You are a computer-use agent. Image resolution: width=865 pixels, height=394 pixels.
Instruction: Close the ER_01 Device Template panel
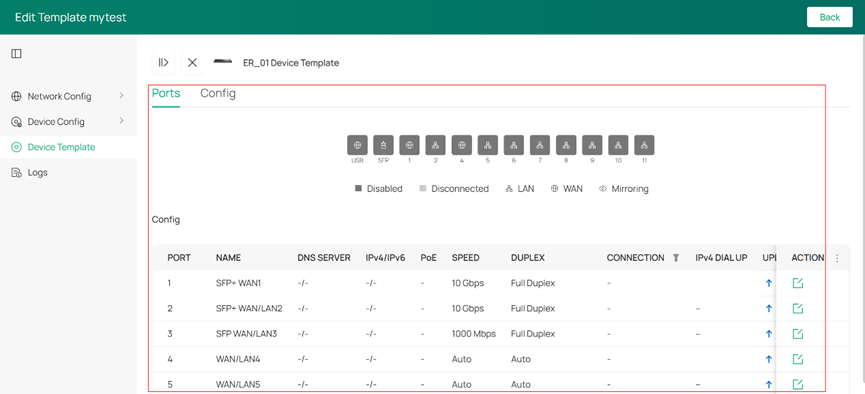pos(193,62)
